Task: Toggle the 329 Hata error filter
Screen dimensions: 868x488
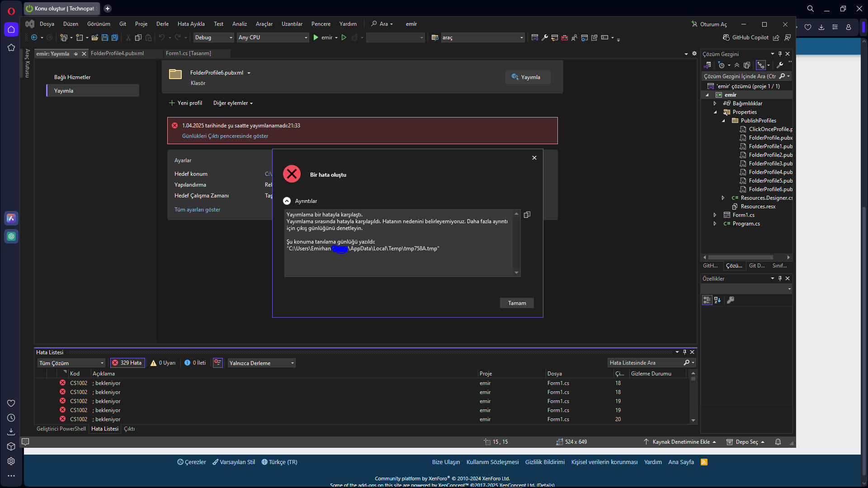Action: point(127,363)
